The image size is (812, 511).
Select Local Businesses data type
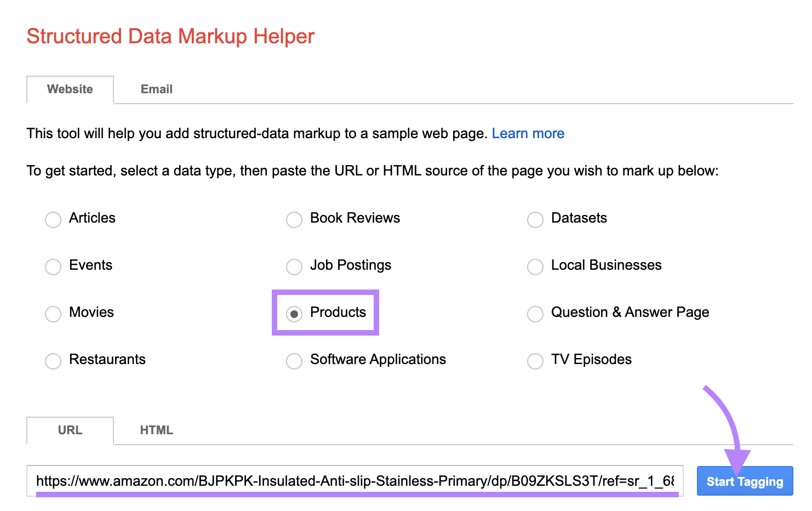pos(535,267)
